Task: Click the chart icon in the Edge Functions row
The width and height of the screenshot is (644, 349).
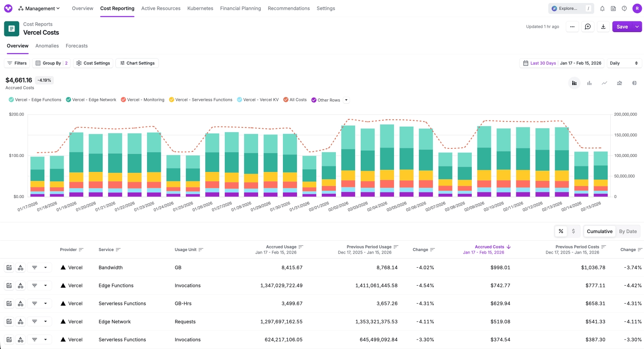Action: coord(9,286)
